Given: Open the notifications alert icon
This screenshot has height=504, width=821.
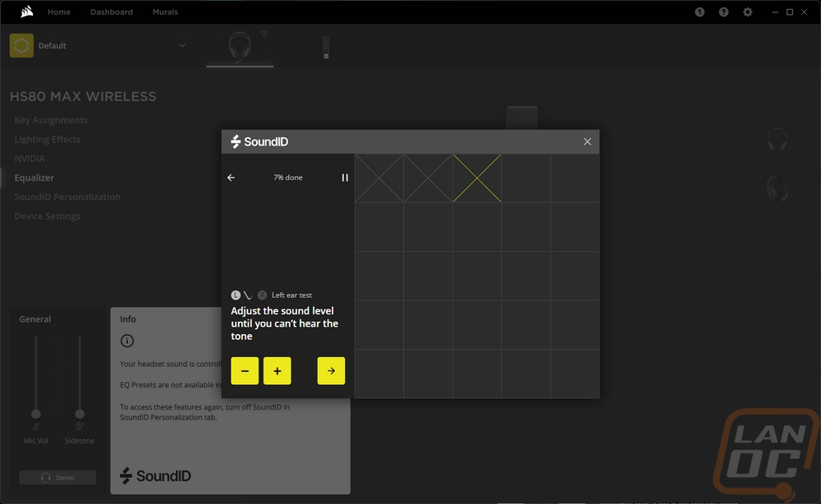Looking at the screenshot, I should pos(699,12).
